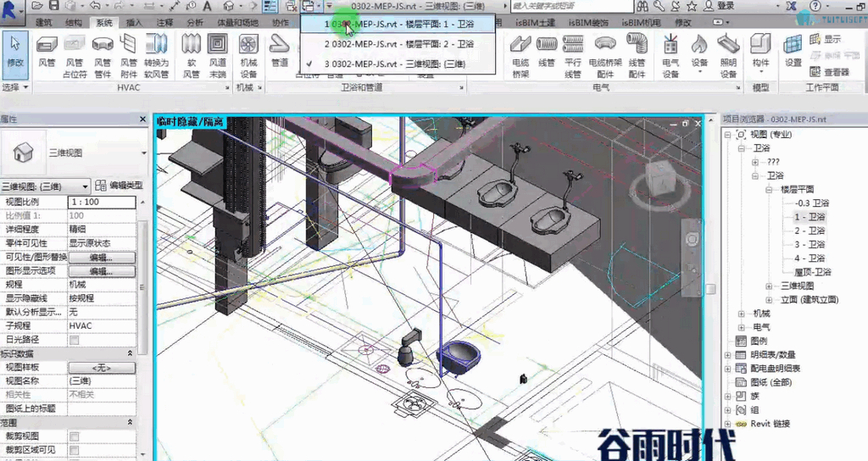Viewport: 868px width, 461px height.
Task: Select the 照明设备 lighting fixture tool
Action: pyautogui.click(x=728, y=55)
